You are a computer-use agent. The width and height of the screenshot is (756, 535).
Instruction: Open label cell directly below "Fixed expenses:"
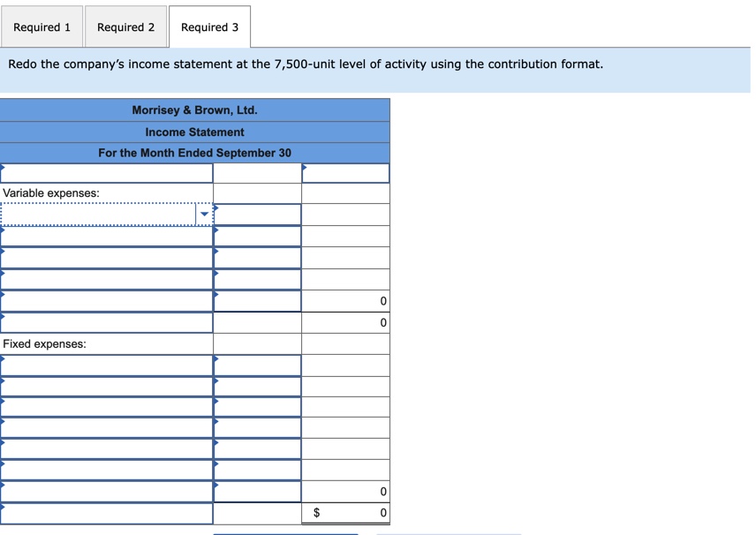coord(107,365)
